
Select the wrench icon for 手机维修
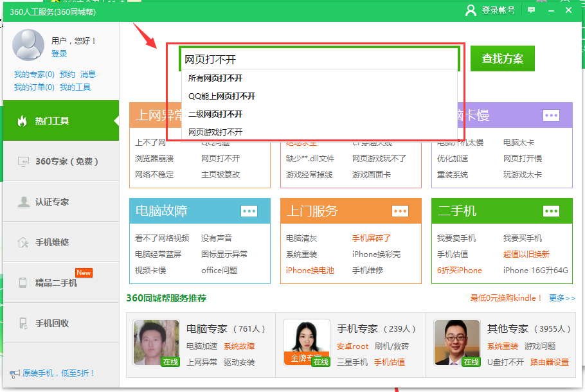coord(22,242)
